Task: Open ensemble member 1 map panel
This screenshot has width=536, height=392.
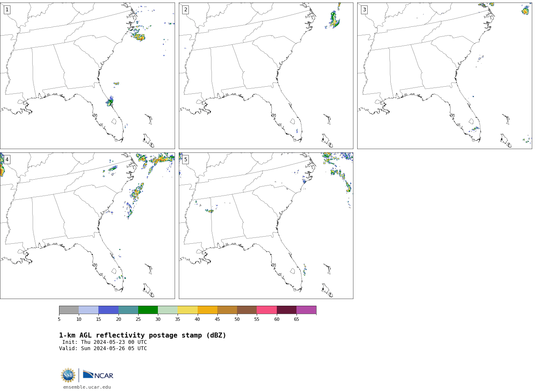Action: [x=88, y=76]
